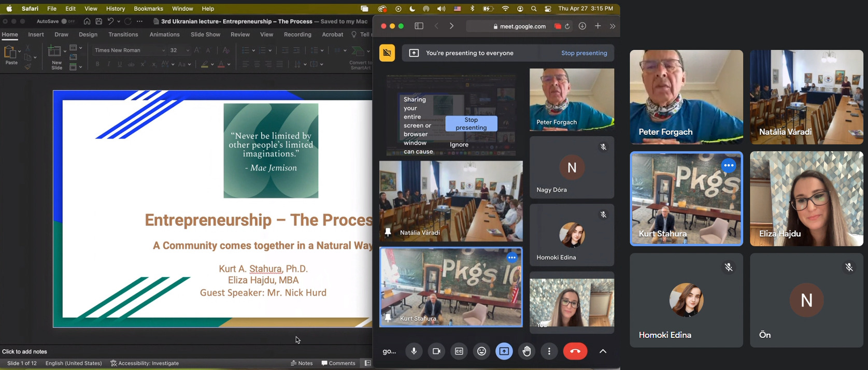Open Meet's three-dot more options

pos(549,351)
